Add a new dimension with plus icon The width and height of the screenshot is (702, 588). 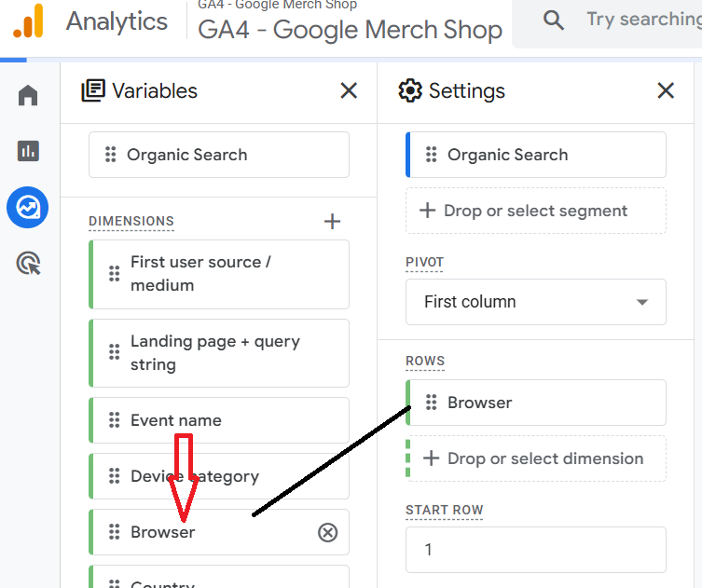tap(332, 221)
